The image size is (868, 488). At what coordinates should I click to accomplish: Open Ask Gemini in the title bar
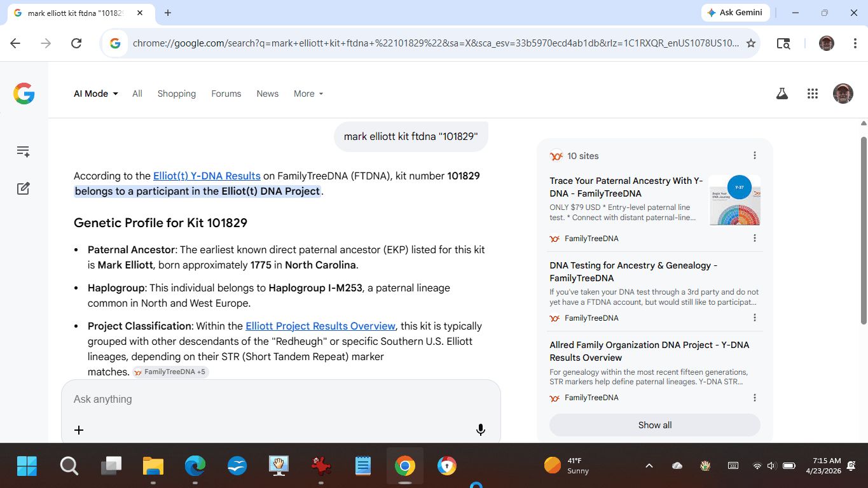click(735, 13)
